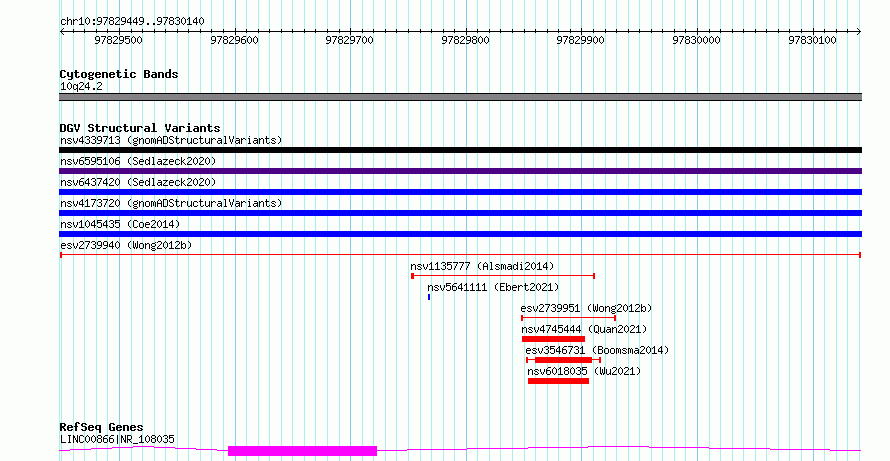
Task: Click the Cytogenetic Bands track title
Action: (119, 74)
